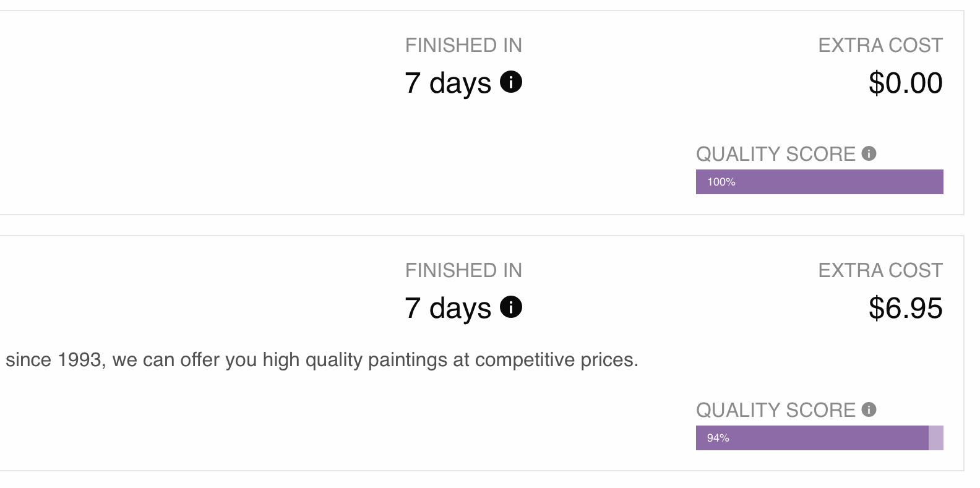Click the info icon beside 7 days in the $0.00 offer

pyautogui.click(x=511, y=82)
